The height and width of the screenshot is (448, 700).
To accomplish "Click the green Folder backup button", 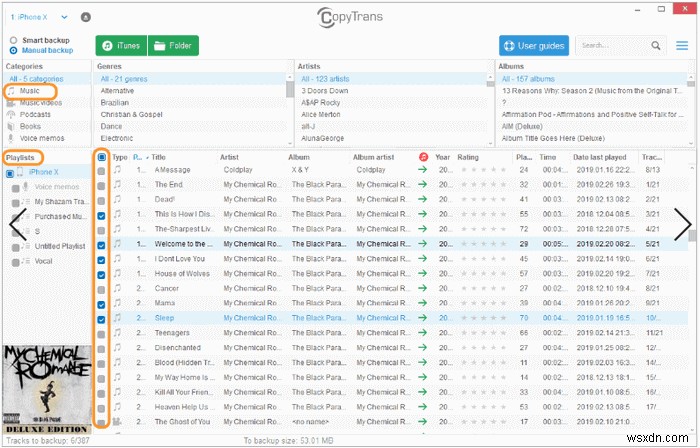I will pos(173,46).
